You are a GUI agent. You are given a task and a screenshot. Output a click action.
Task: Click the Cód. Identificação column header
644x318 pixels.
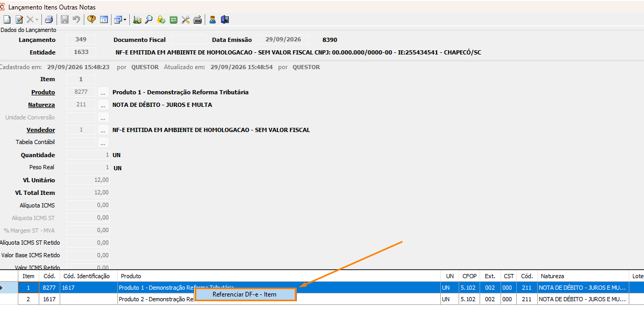pos(89,276)
